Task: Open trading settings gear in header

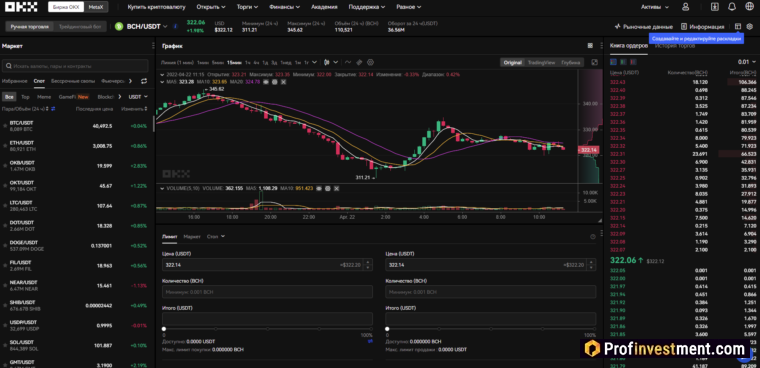Action: point(750,27)
